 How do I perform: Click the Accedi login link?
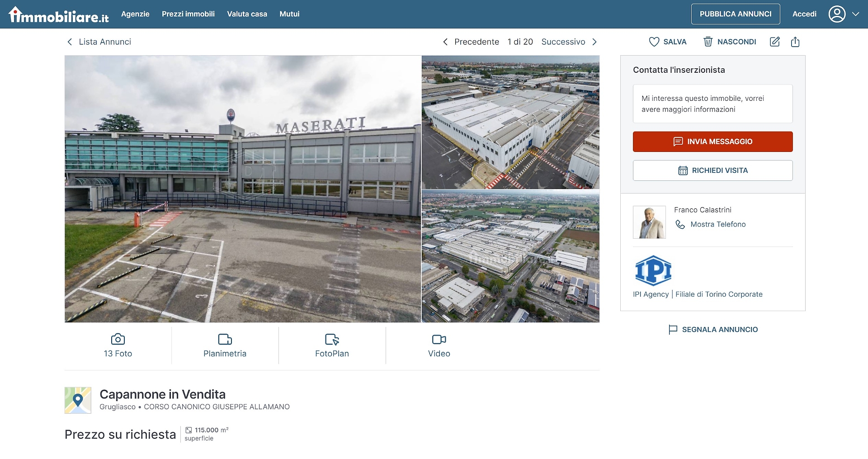pos(804,14)
